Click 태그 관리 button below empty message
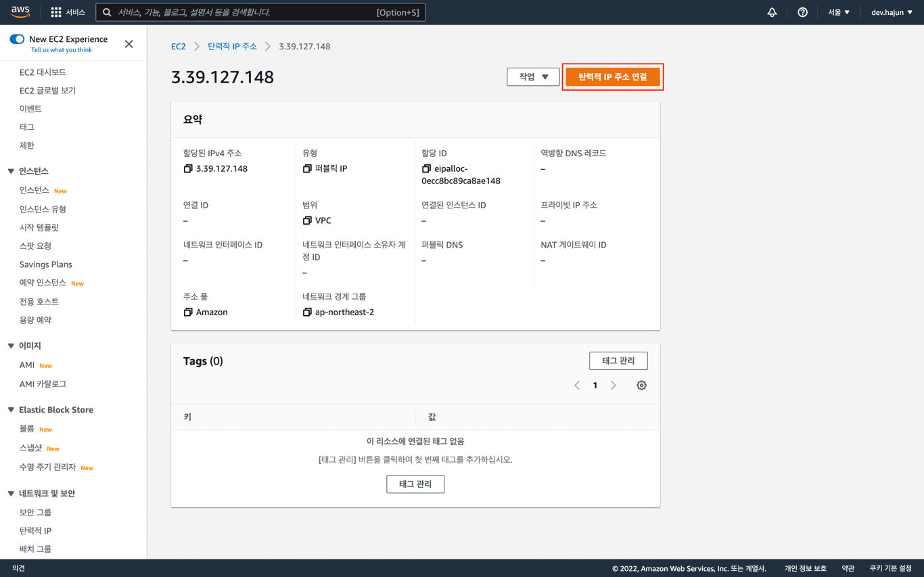924x577 pixels. tap(415, 484)
